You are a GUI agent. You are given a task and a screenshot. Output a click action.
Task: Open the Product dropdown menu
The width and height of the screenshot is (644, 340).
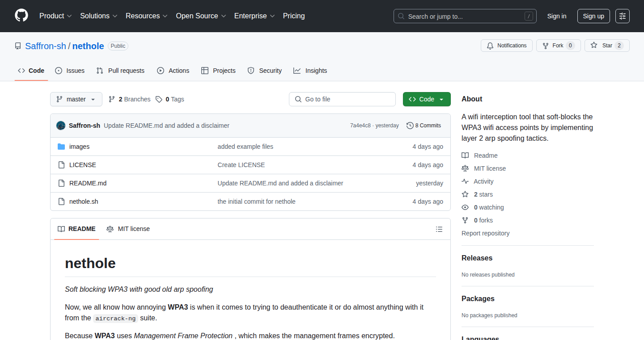pyautogui.click(x=55, y=16)
